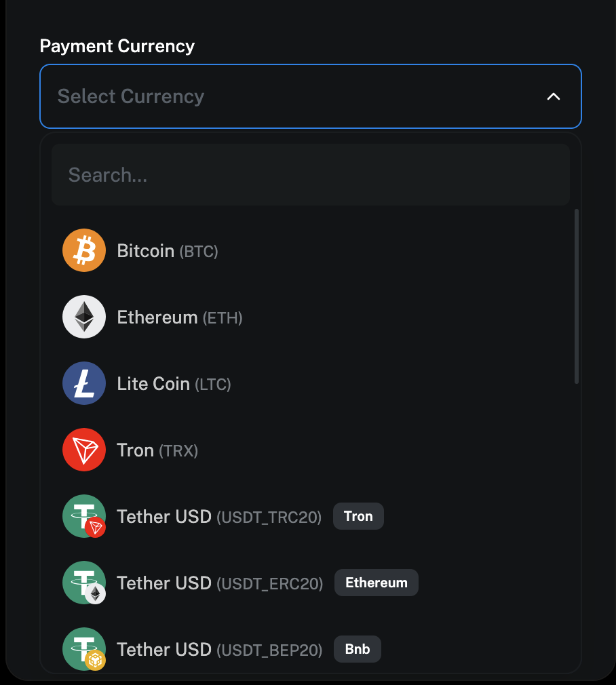This screenshot has height=685, width=616.
Task: Focus the Search... field in the currency list
Action: 311,175
